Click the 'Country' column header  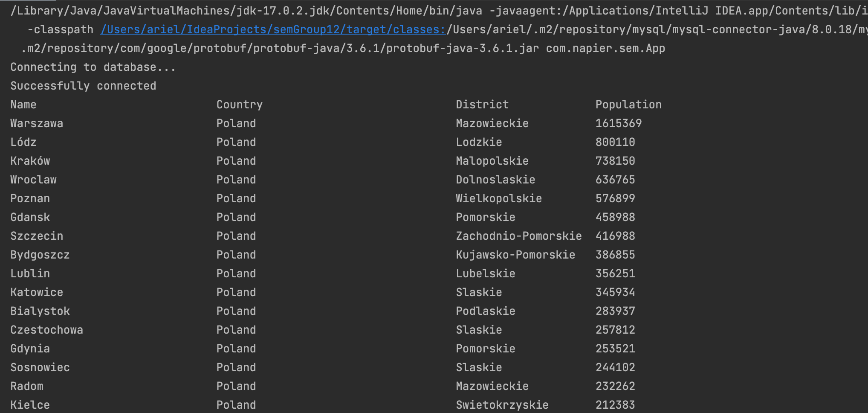point(240,105)
